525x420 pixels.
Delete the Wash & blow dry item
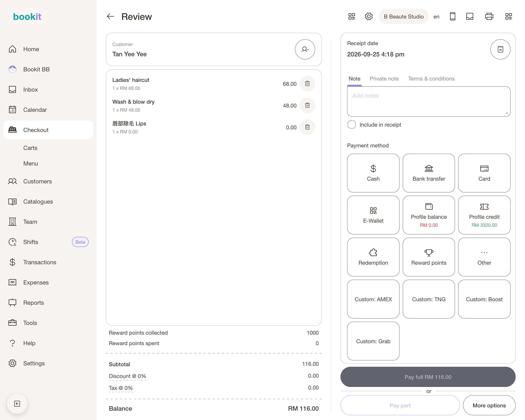click(307, 105)
